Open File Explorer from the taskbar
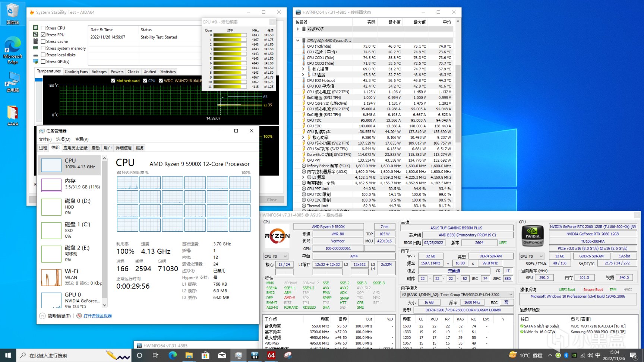Viewport: 644px width, 362px height. (189, 355)
